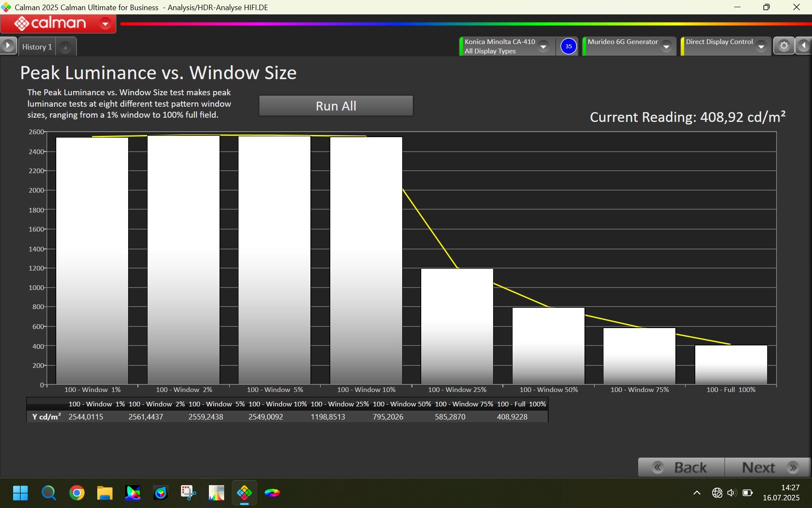
Task: Click the 100 - Window 10% table column
Action: [x=277, y=411]
